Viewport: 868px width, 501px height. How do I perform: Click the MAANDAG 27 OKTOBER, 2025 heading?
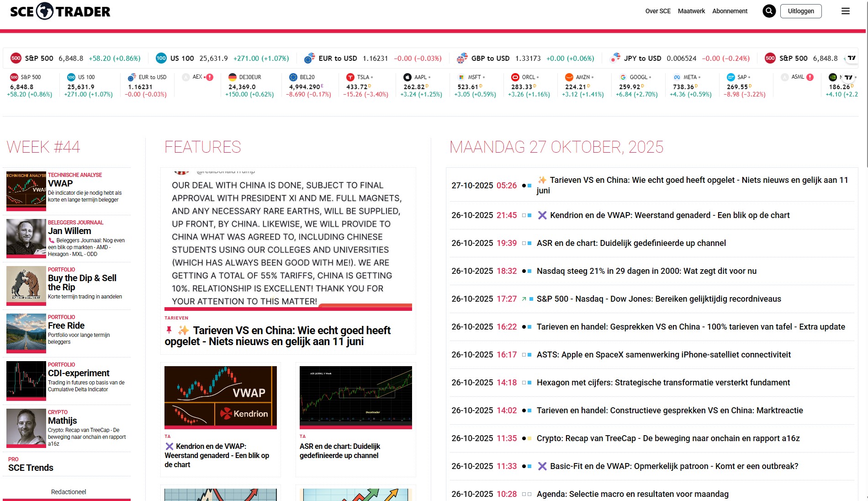coord(556,147)
